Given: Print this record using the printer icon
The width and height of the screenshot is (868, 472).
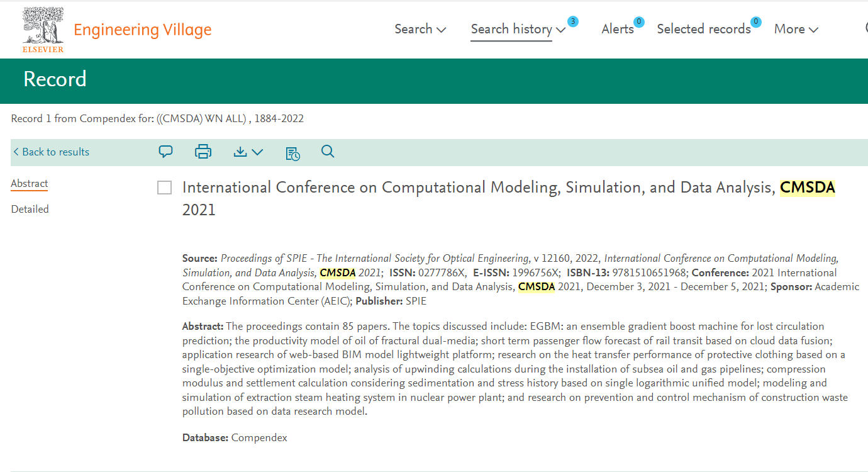Looking at the screenshot, I should pos(203,152).
